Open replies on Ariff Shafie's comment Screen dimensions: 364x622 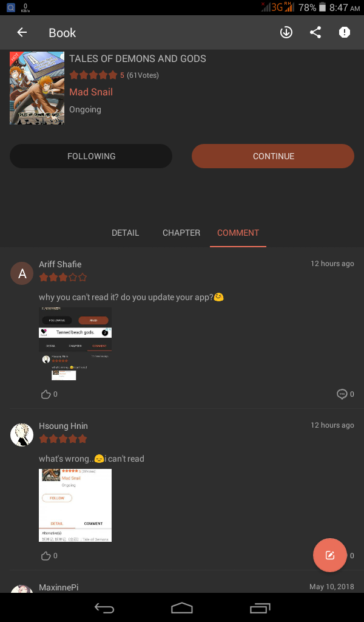342,394
